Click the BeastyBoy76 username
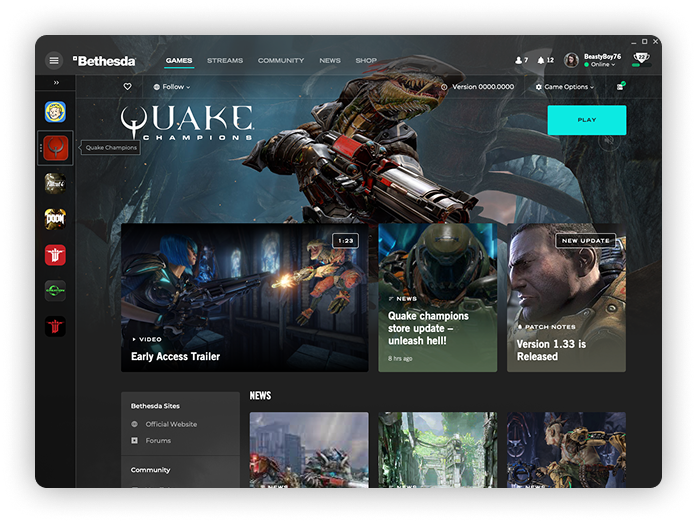The height and width of the screenshot is (523, 697). 602,56
